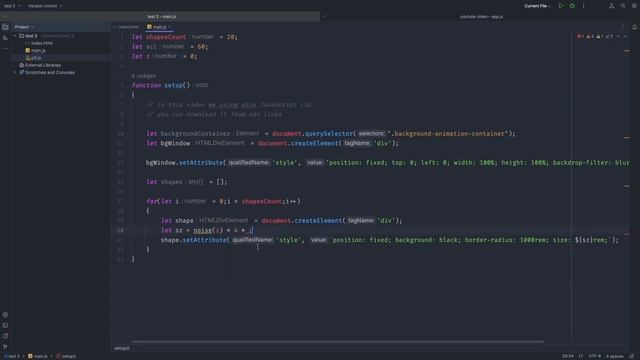640x360 pixels.
Task: Click main.js breadcrumb in status bar
Action: click(x=38, y=356)
